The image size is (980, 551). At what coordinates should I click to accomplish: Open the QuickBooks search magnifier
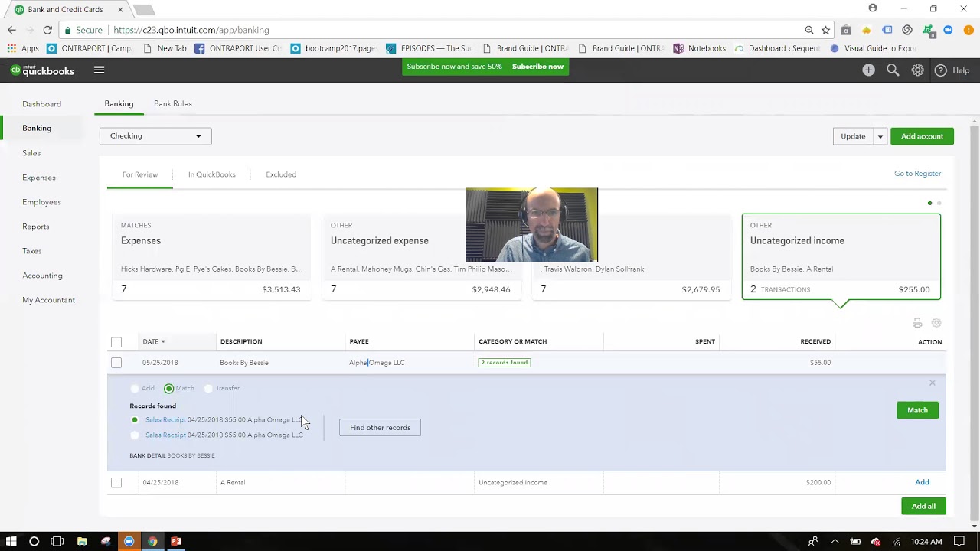(x=893, y=70)
